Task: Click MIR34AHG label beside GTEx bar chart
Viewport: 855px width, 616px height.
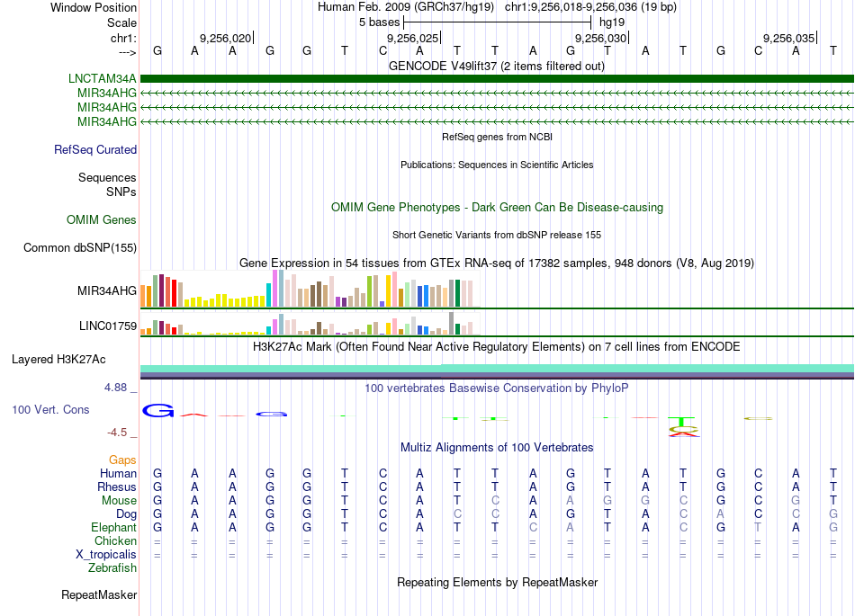Action: pos(106,290)
